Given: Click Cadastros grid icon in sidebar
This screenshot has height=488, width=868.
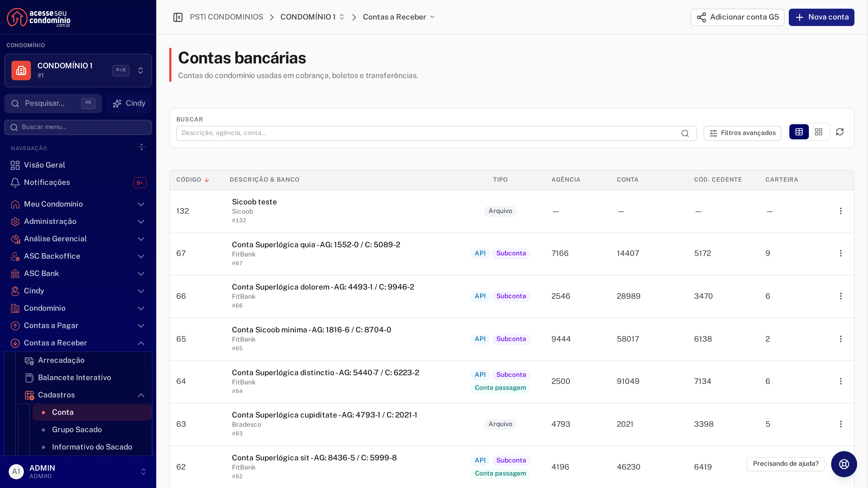Looking at the screenshot, I should 29,395.
